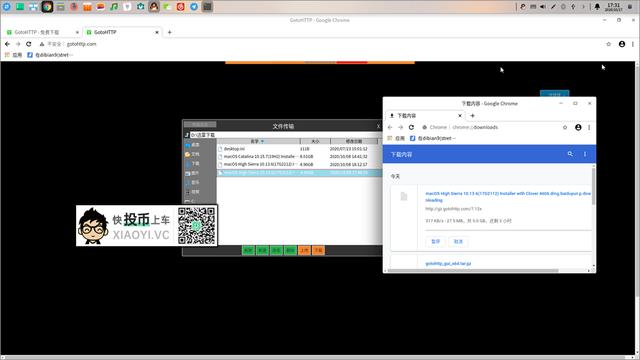The height and width of the screenshot is (360, 640).
Task: Switch to the GotoHTTP free download tab
Action: 41,32
